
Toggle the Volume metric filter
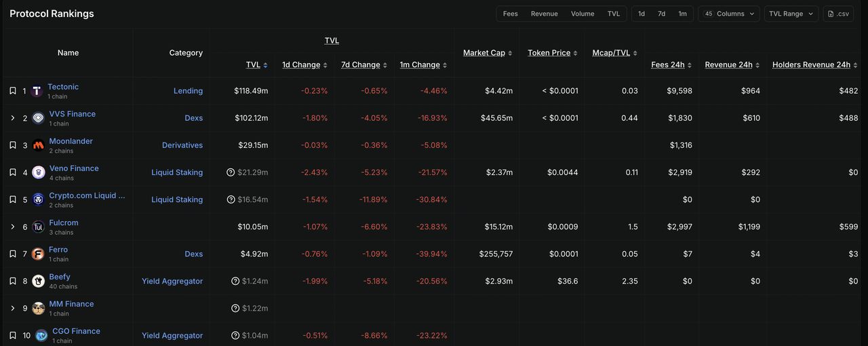point(583,14)
